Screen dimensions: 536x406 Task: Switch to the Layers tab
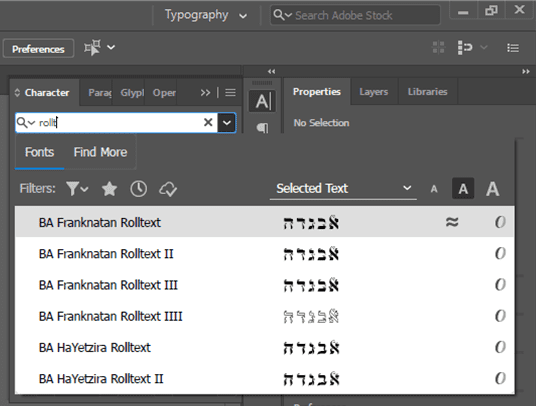[x=374, y=92]
